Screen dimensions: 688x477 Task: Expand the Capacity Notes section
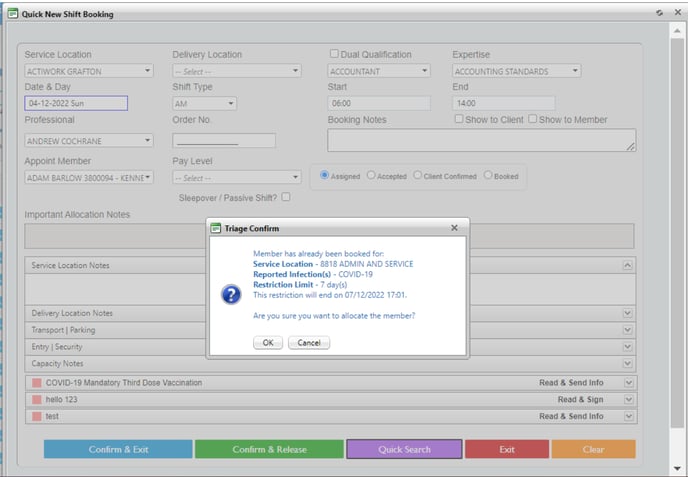pos(627,363)
